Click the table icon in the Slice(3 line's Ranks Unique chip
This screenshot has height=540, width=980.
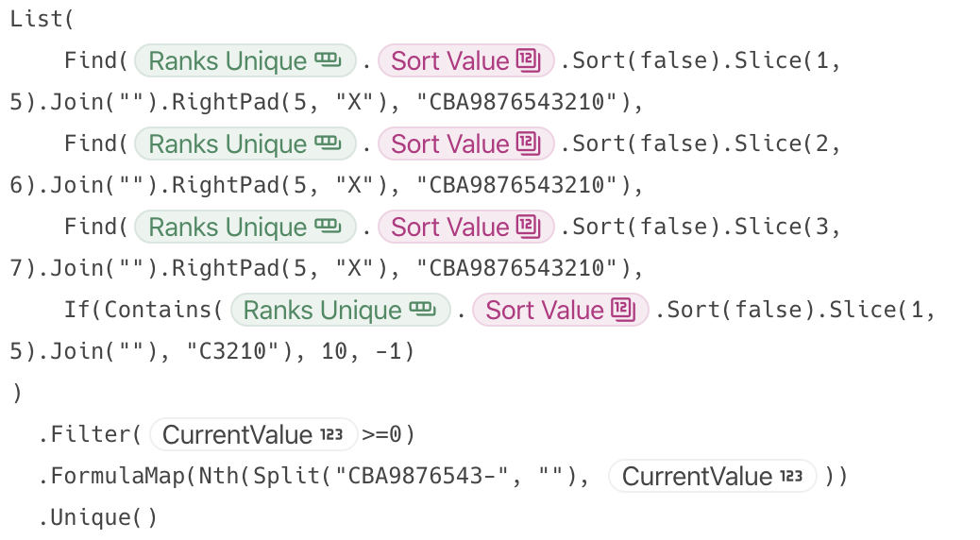pyautogui.click(x=328, y=228)
